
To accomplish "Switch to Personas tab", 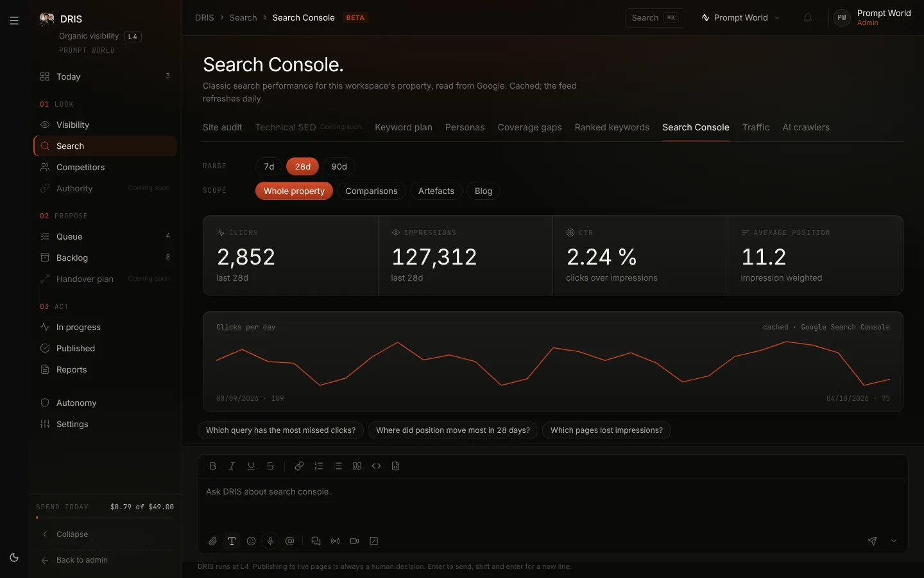I will point(465,128).
